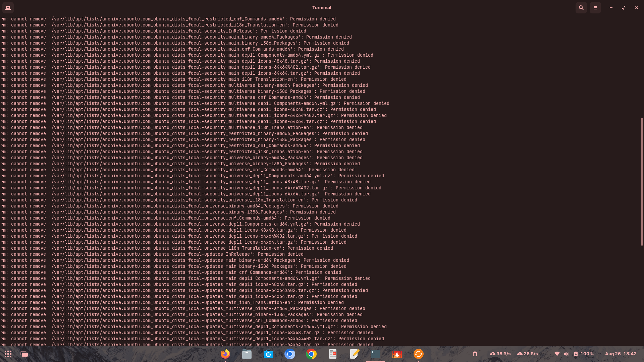
Task: Click the focal-security_universe_i18n_Translation-en line
Action: (x=179, y=200)
